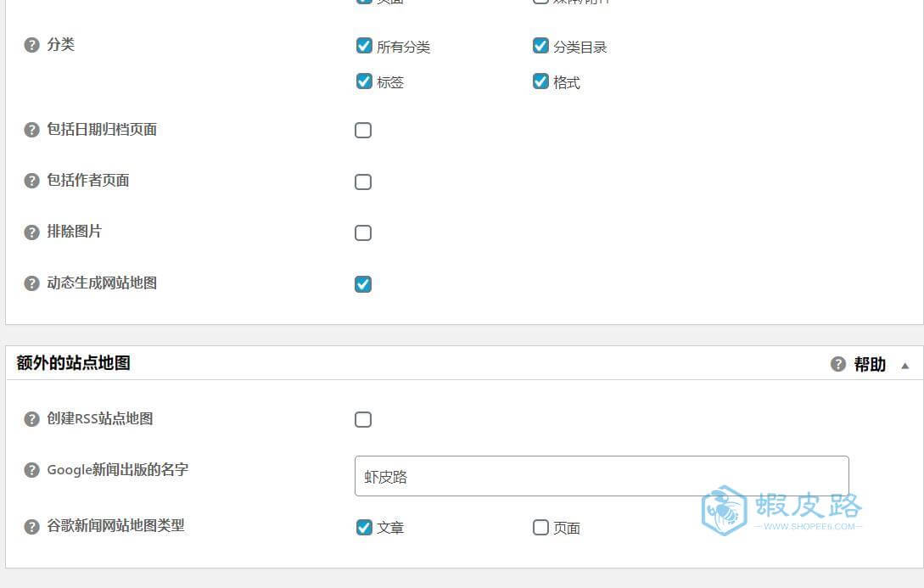
Task: Open the 帮助 link in panel header
Action: coord(870,364)
